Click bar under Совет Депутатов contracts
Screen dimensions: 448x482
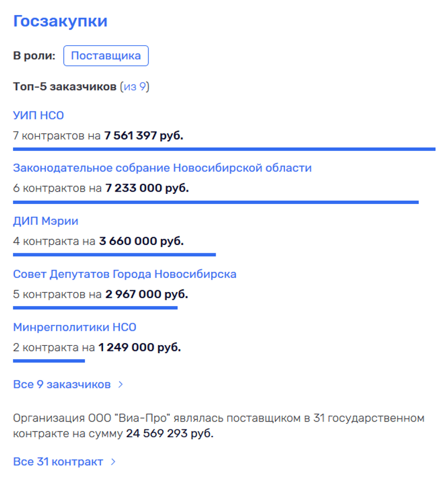95,307
